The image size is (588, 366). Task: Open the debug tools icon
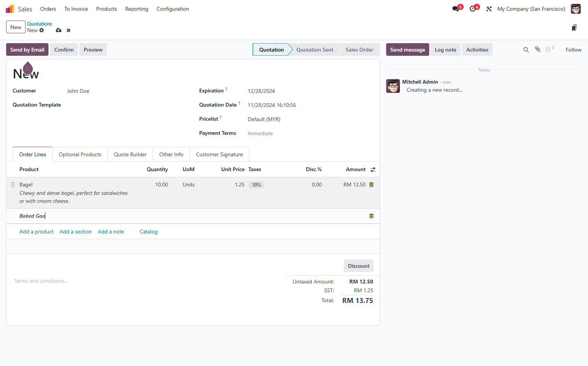coord(489,9)
